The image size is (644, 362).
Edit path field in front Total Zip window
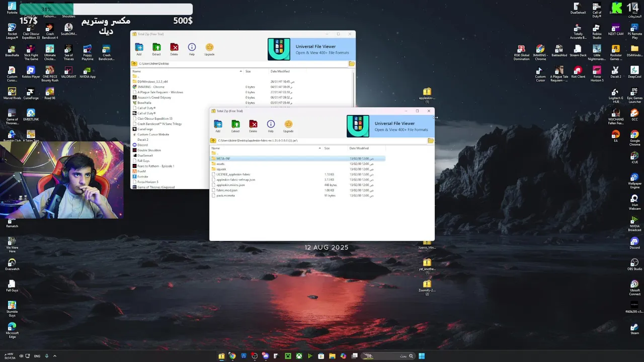[x=321, y=140]
